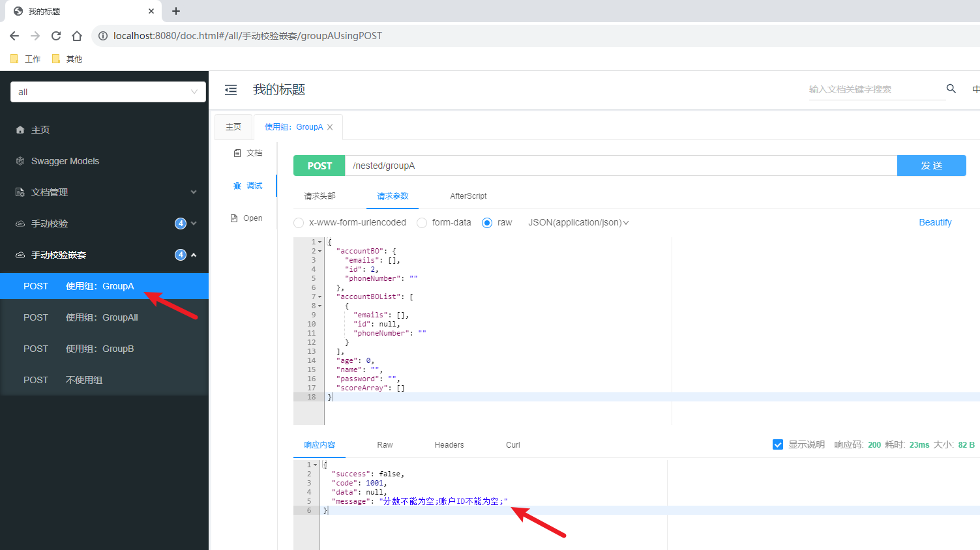This screenshot has height=550, width=980.
Task: Open the 文档 side tab
Action: click(248, 153)
